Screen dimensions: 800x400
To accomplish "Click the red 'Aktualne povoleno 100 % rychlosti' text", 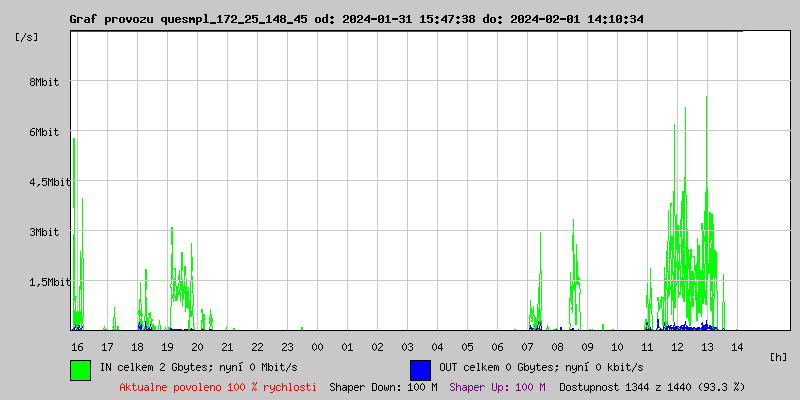I will coord(218,386).
